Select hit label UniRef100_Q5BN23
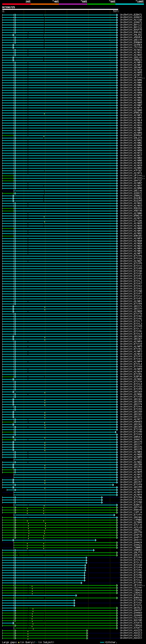146x644 pixels. 131,60
